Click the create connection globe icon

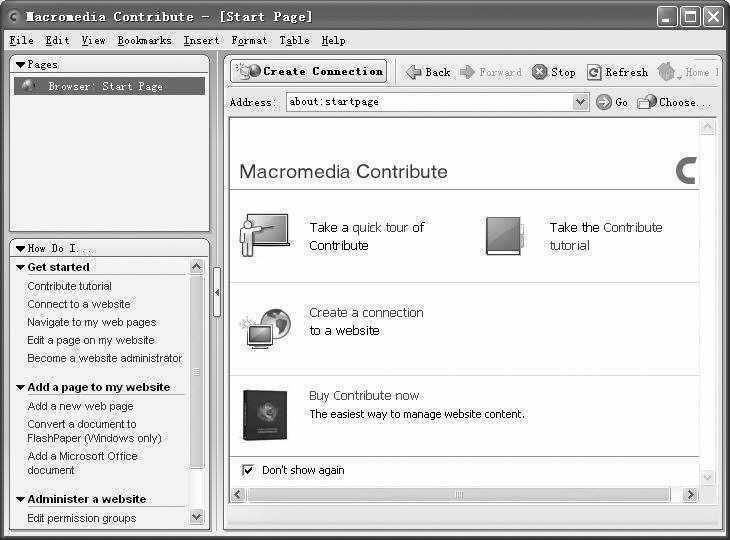(265, 327)
